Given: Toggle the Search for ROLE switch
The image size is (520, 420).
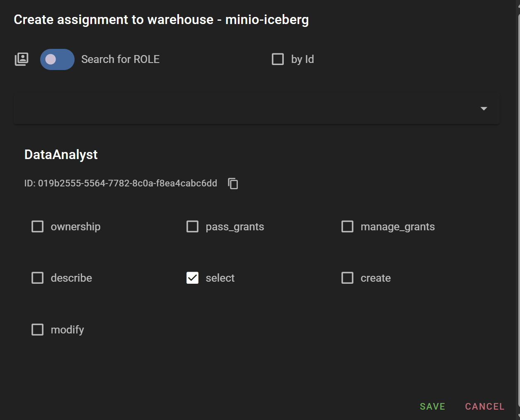Looking at the screenshot, I should coord(57,59).
